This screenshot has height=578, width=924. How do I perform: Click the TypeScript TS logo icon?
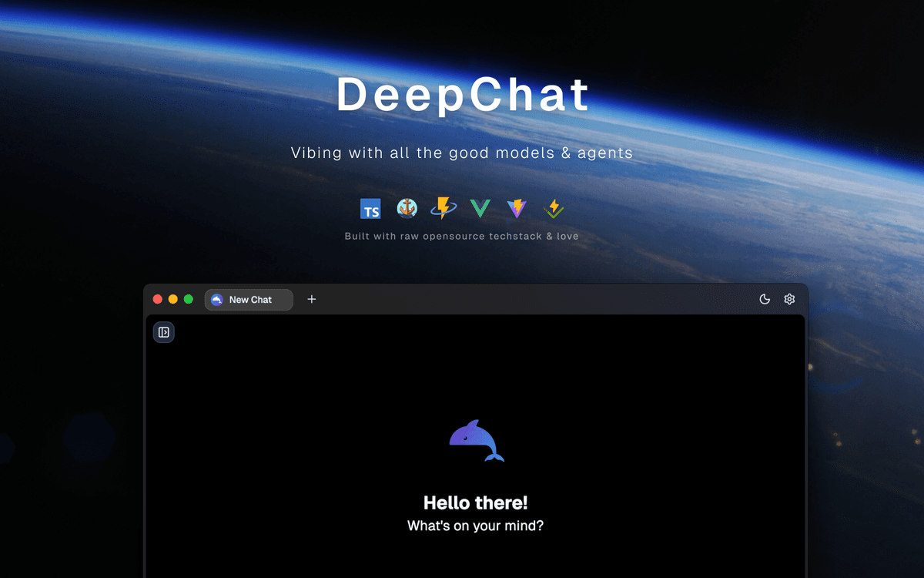point(370,209)
